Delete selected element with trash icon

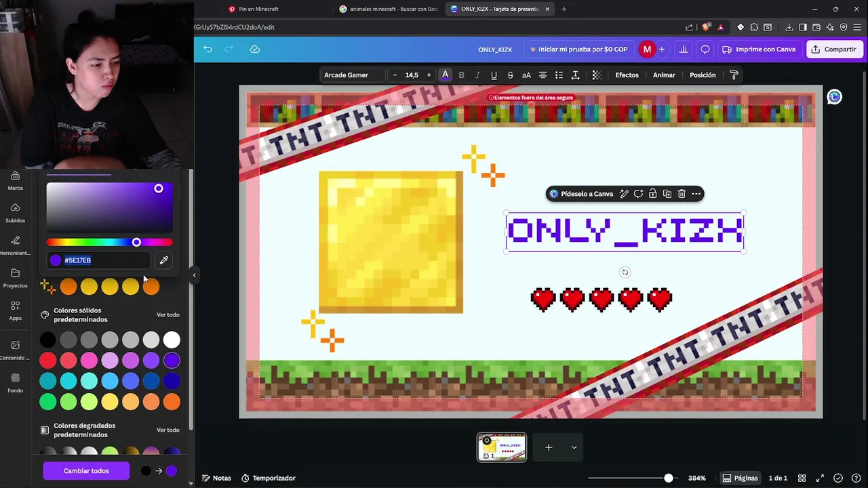point(682,194)
